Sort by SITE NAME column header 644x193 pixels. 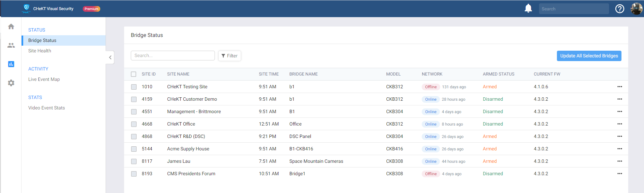tap(178, 74)
